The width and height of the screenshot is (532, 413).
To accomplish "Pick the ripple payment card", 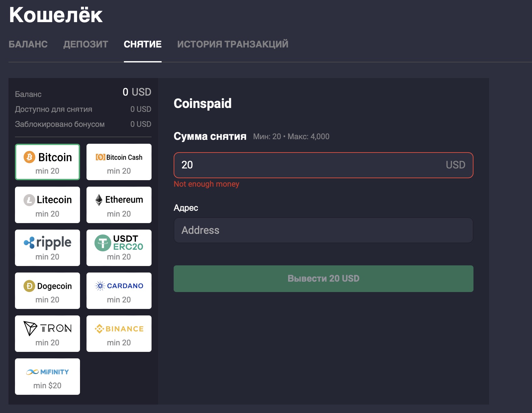I will [x=47, y=248].
